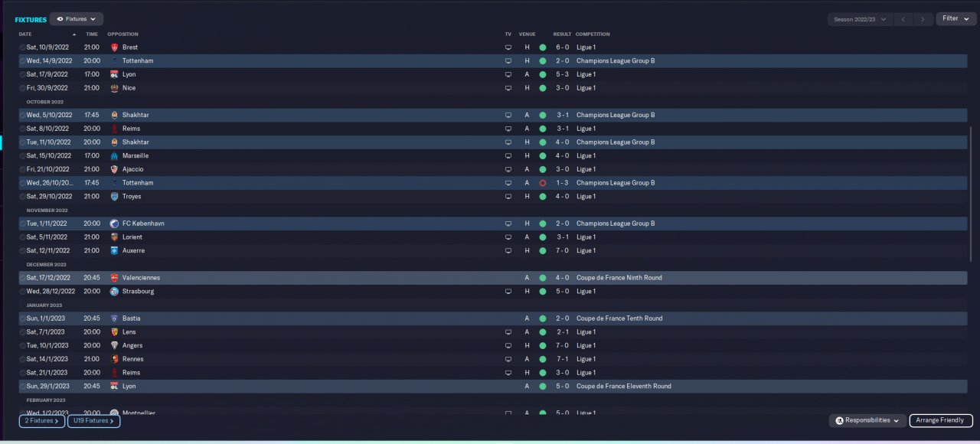Image resolution: width=980 pixels, height=444 pixels.
Task: Sort by the Time column header
Action: point(92,34)
